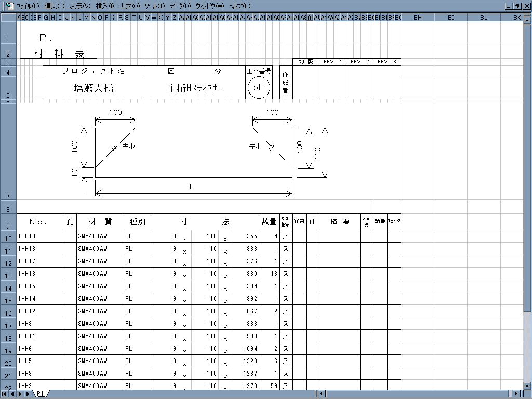This screenshot has height=399, width=532.
Task: Select the P1 sheet tab
Action: tap(40, 394)
